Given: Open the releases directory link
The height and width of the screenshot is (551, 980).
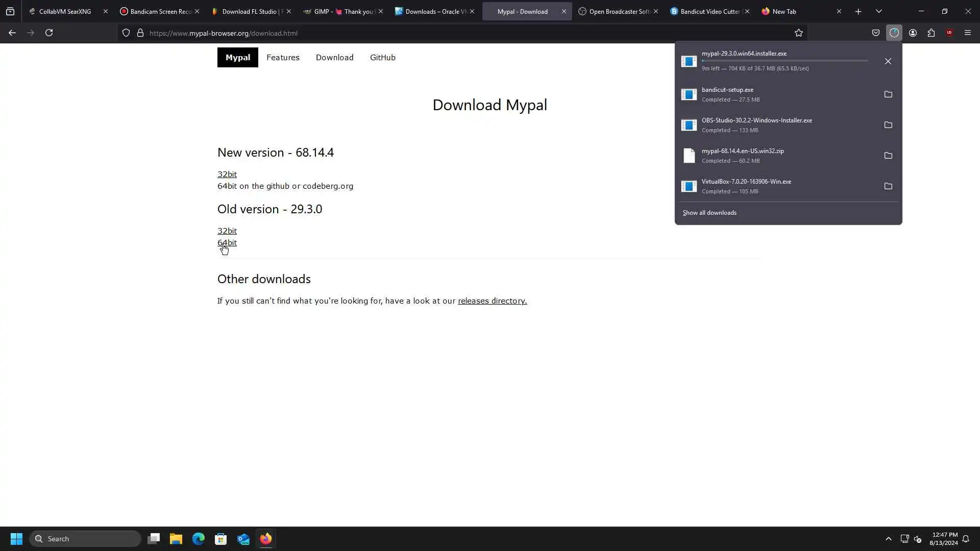Looking at the screenshot, I should pos(492,301).
